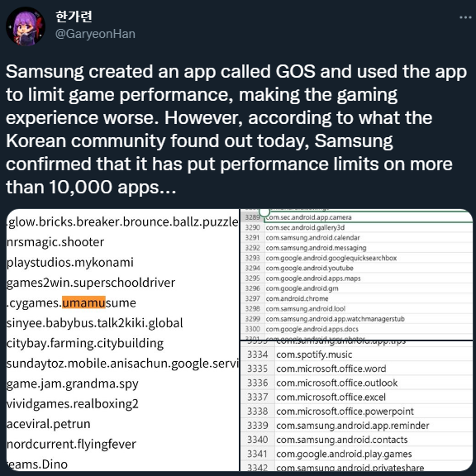The image size is (476, 476).
Task: Click row number 3340
Action: click(258, 440)
